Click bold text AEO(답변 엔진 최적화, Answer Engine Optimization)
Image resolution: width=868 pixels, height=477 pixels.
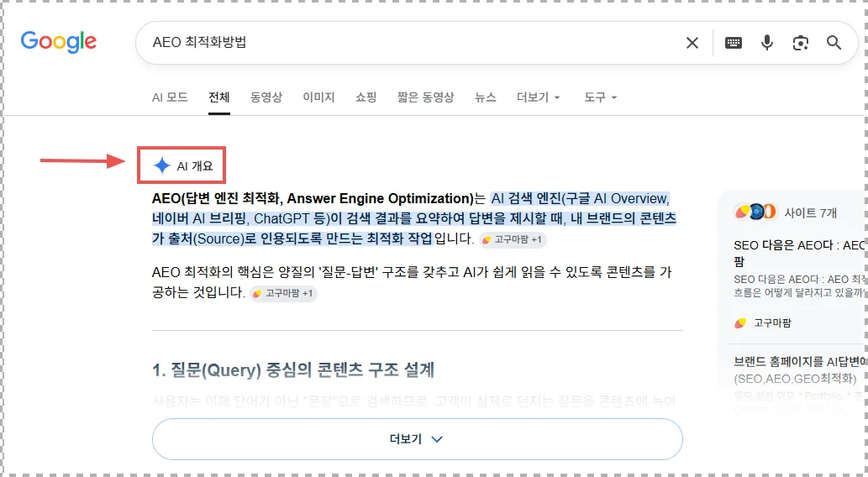click(313, 199)
